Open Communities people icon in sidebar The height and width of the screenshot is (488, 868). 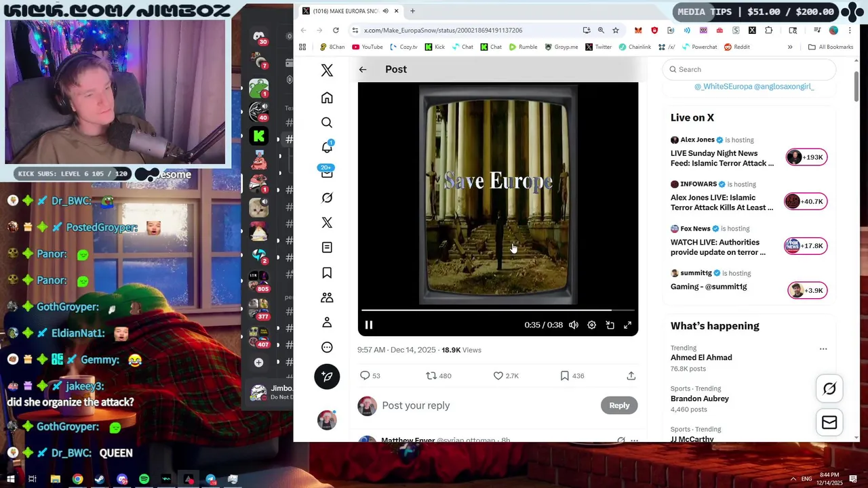(327, 298)
